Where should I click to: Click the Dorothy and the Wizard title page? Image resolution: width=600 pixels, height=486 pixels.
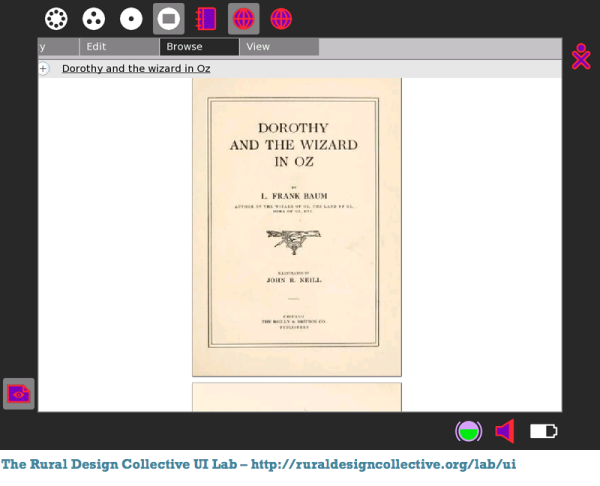[x=297, y=227]
